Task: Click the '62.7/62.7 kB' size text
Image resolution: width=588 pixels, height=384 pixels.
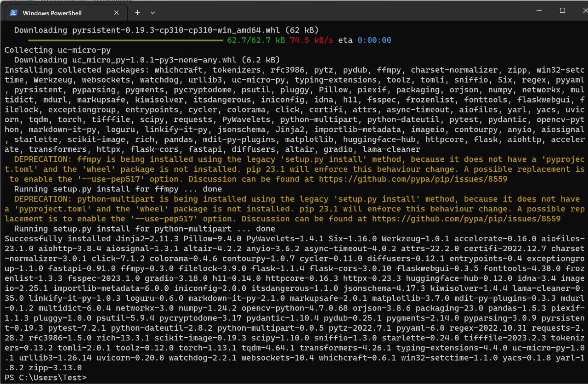Action: [x=256, y=40]
